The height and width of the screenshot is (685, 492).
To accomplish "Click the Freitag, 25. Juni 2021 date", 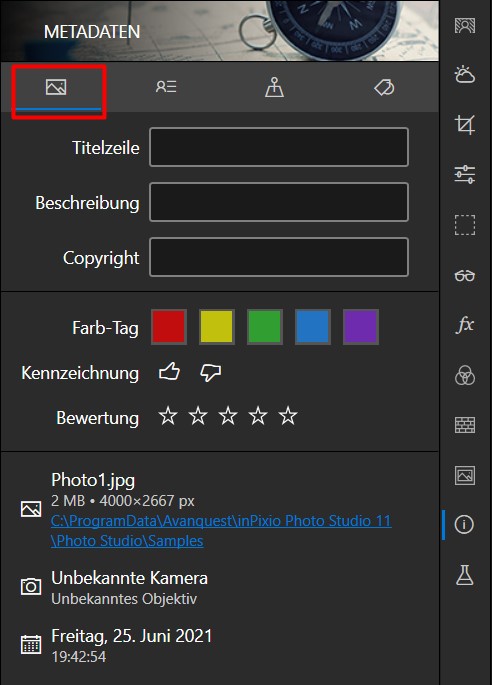I will click(132, 636).
